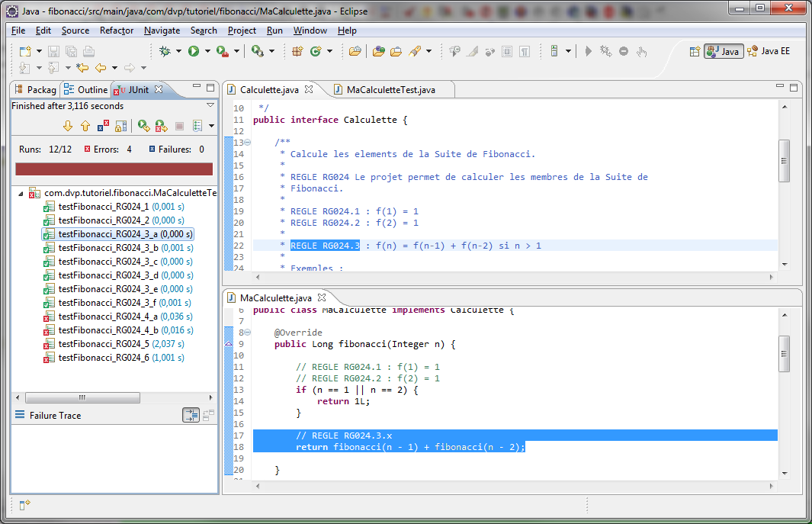Click the New Java Class icon

point(315,51)
